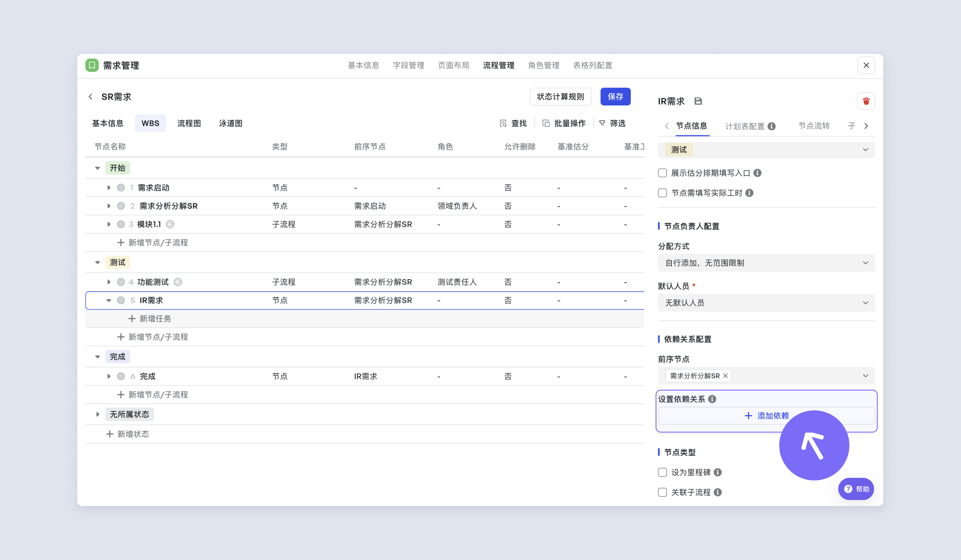Expand the 需求分析分解SR node row

click(109, 206)
